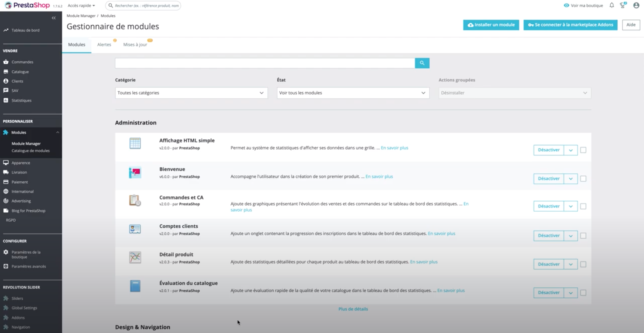Open Plus de détails link
Screen dimensions: 644x333
pyautogui.click(x=353, y=309)
